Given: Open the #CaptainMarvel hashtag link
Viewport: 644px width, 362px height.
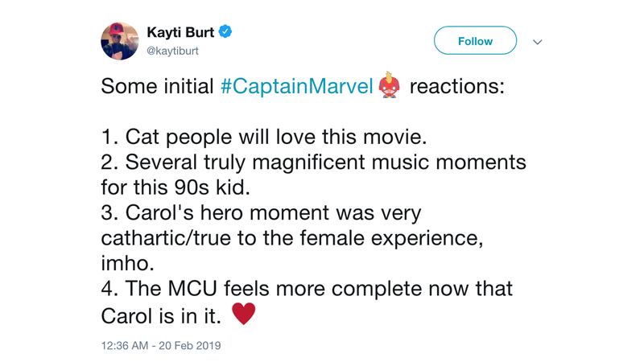Looking at the screenshot, I should tap(296, 86).
